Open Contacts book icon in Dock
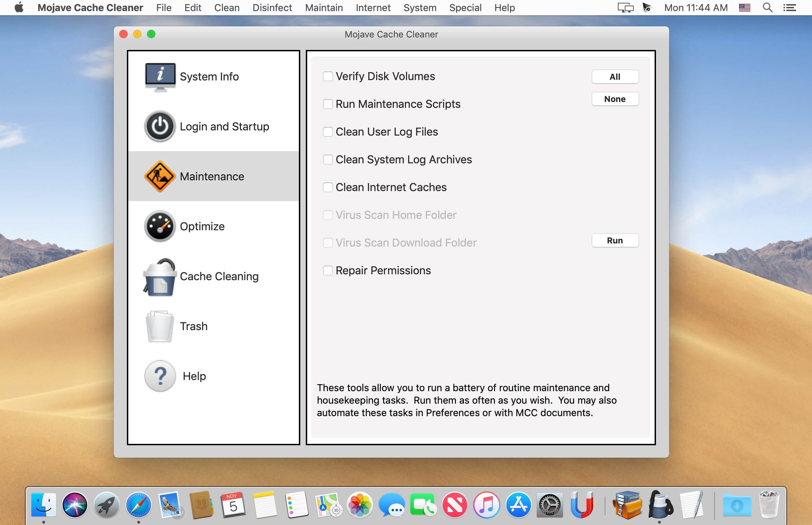 pyautogui.click(x=201, y=505)
